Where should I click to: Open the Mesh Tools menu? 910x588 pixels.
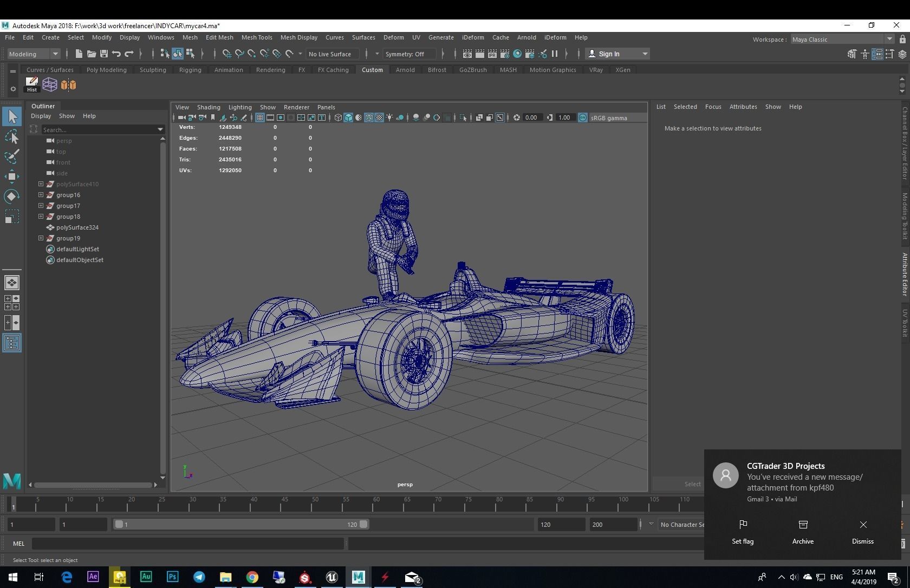coord(257,37)
